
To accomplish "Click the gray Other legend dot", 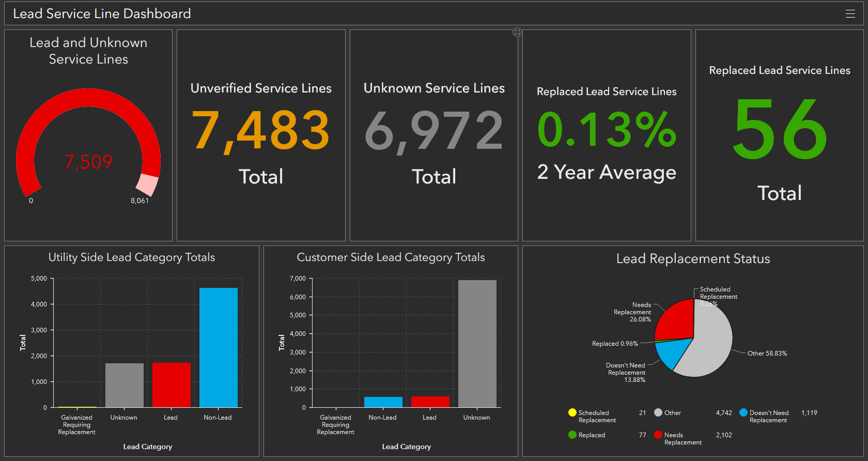I will pos(658,412).
